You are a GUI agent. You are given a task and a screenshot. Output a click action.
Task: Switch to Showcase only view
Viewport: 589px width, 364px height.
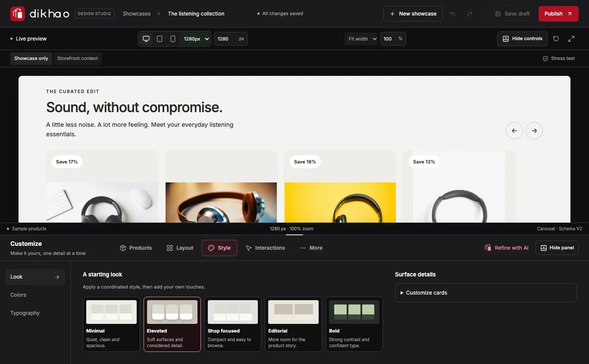pyautogui.click(x=31, y=59)
